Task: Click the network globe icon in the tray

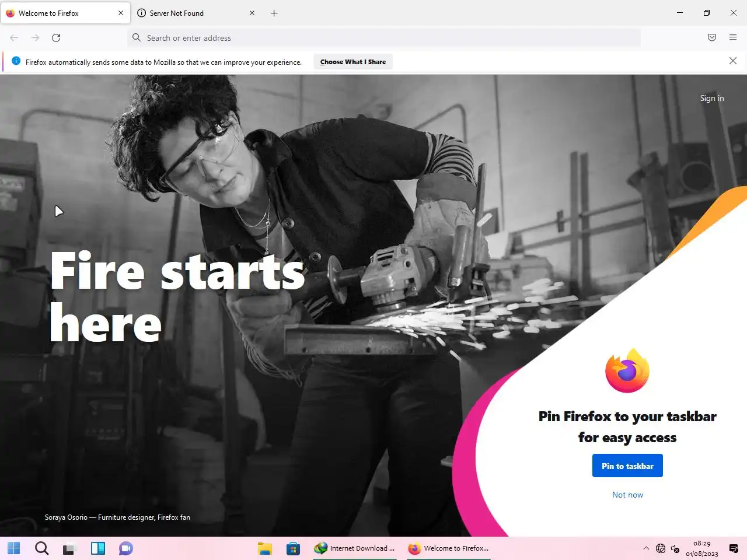Action: pos(661,548)
